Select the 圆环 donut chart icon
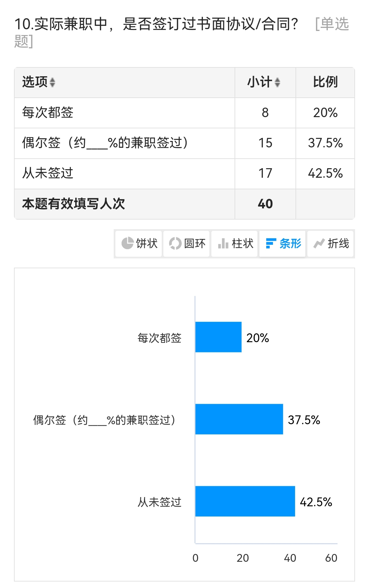The height and width of the screenshot is (588, 369). click(x=175, y=243)
